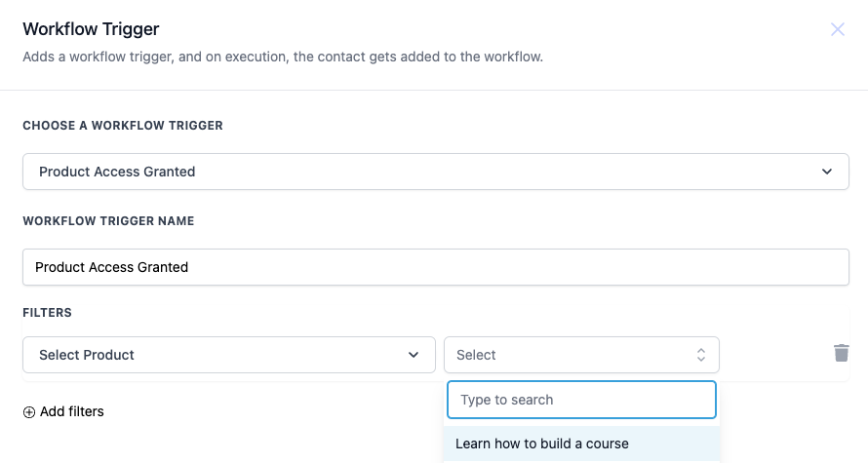Click the Workflow Trigger panel heading
Screen dimensions: 868x463
pos(91,29)
